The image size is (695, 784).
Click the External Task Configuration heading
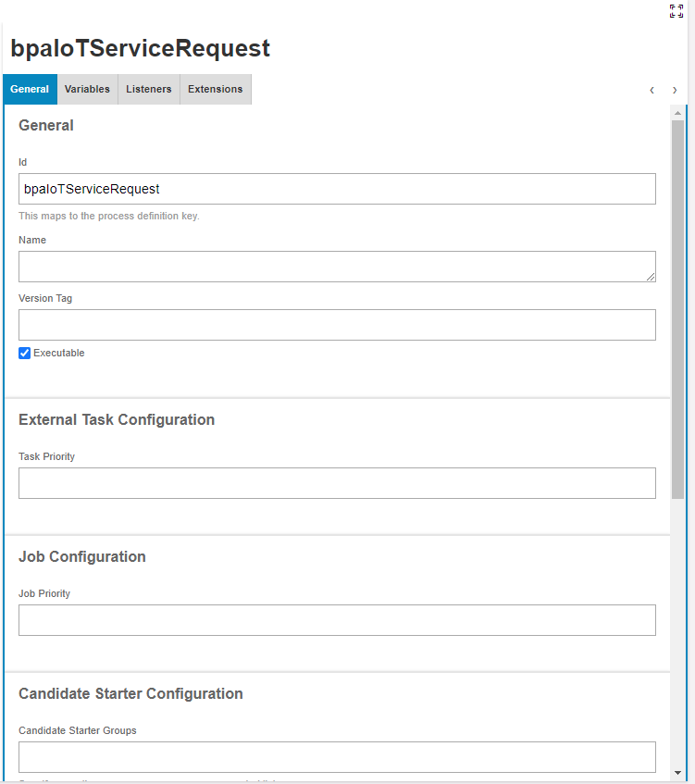117,420
